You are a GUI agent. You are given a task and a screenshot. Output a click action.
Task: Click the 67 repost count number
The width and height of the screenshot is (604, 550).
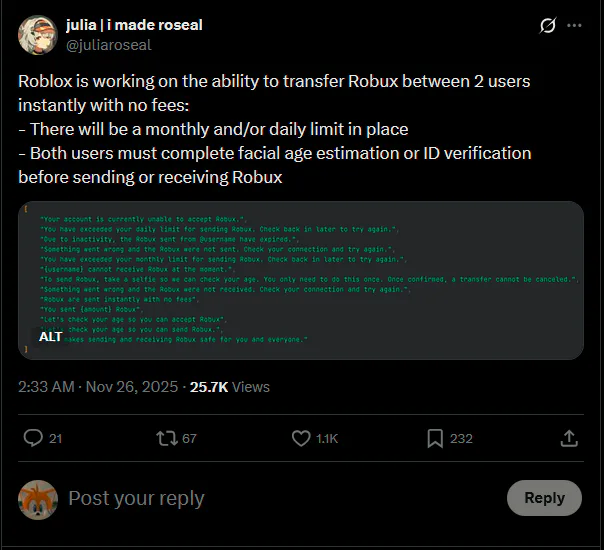[189, 439]
